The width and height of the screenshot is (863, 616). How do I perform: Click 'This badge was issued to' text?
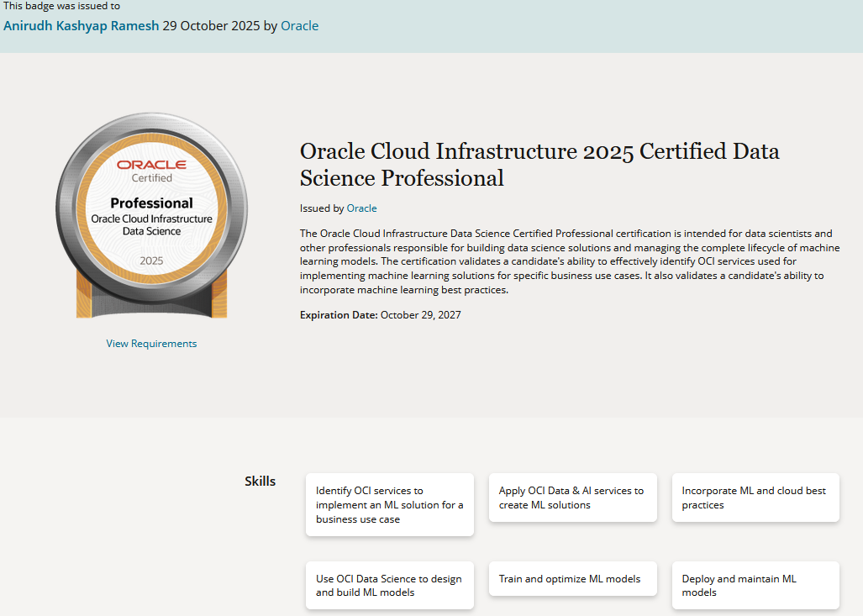click(61, 6)
